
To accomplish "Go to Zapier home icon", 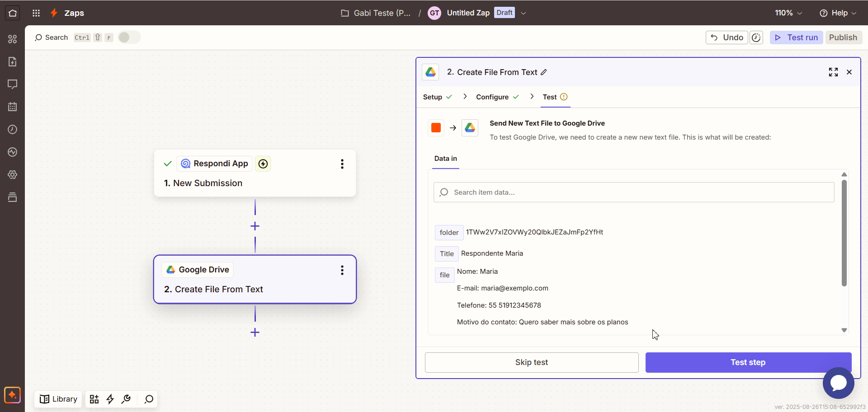I will point(13,13).
